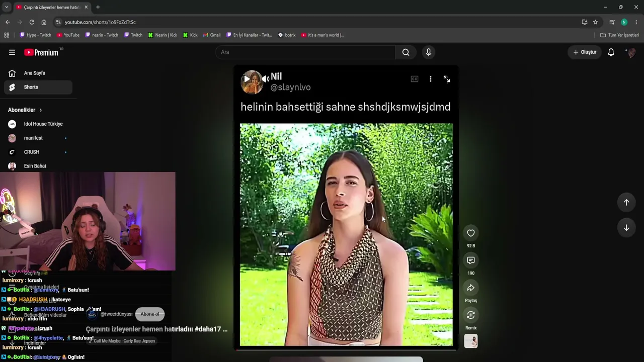Image resolution: width=644 pixels, height=362 pixels.
Task: Open En İyi Kanallar bookmark
Action: [x=249, y=35]
